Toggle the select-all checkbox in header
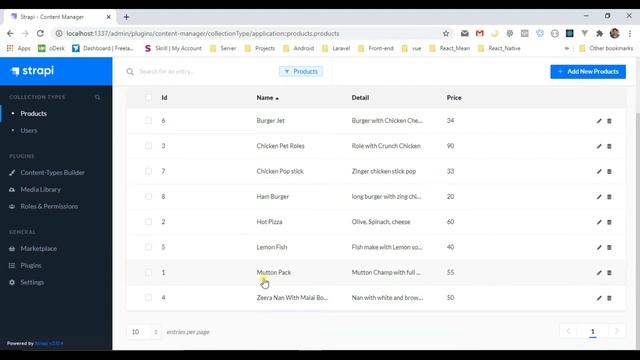 pyautogui.click(x=148, y=97)
